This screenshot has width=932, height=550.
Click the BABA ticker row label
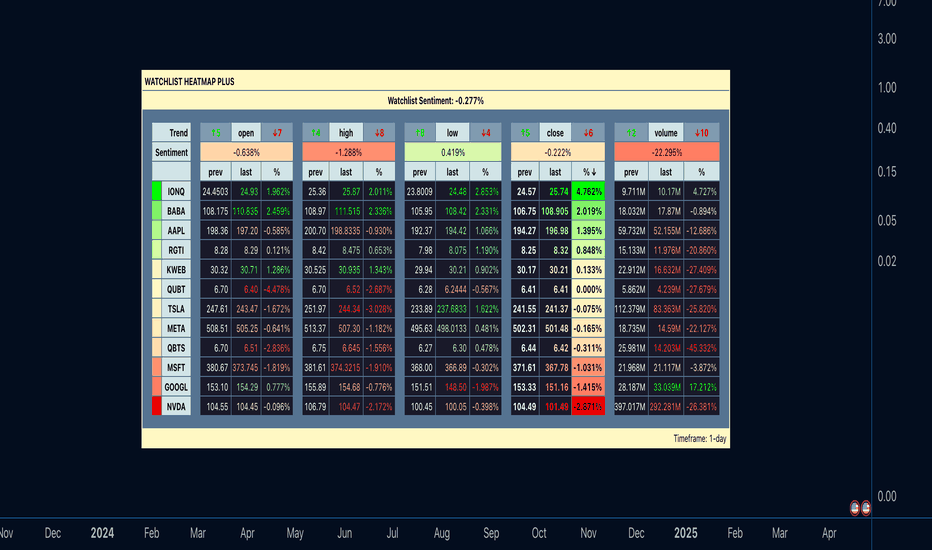(177, 211)
